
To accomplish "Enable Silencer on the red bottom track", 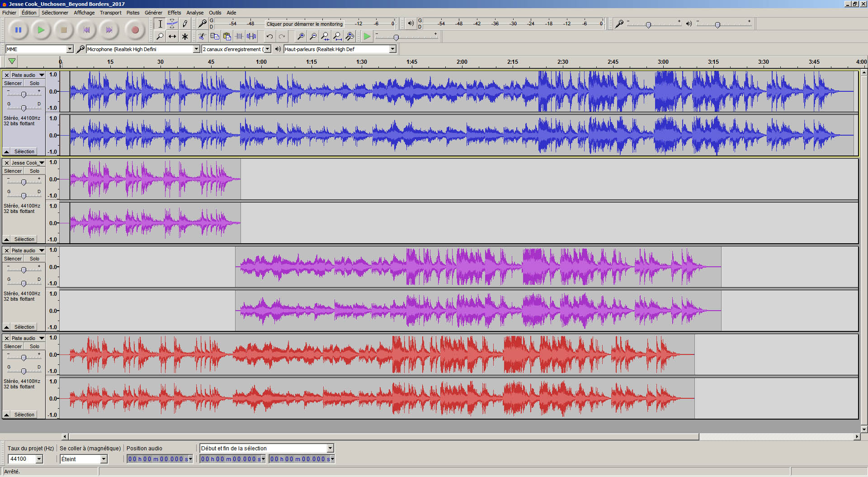I will pyautogui.click(x=12, y=346).
